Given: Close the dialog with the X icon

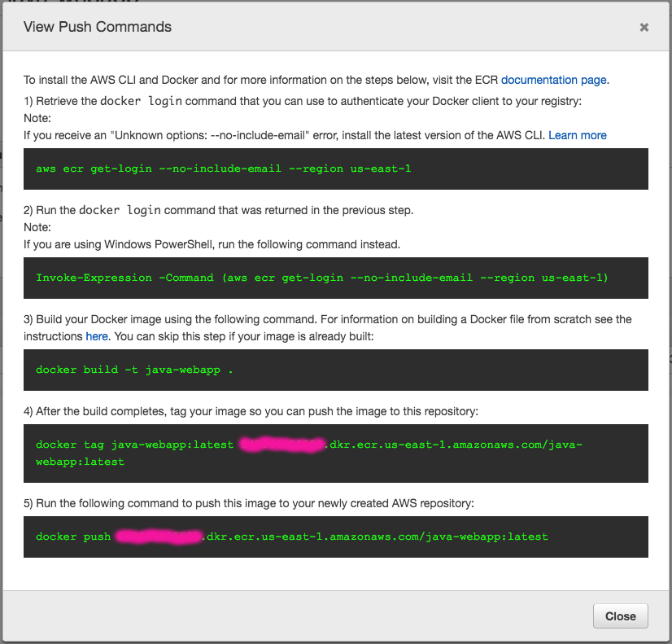Looking at the screenshot, I should (x=644, y=27).
